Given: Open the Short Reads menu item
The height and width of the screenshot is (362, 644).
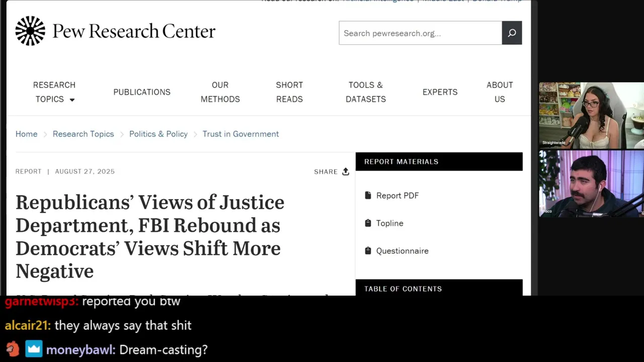Looking at the screenshot, I should click(x=289, y=92).
